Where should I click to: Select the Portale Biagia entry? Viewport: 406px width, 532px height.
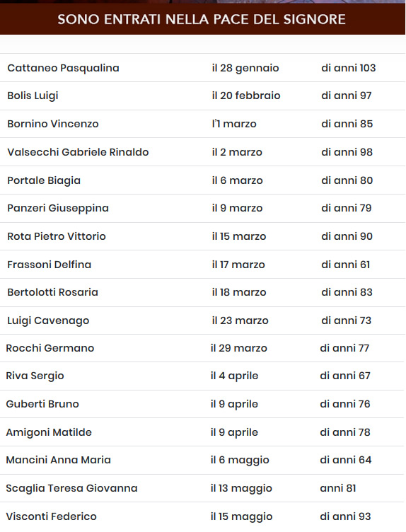pos(44,180)
